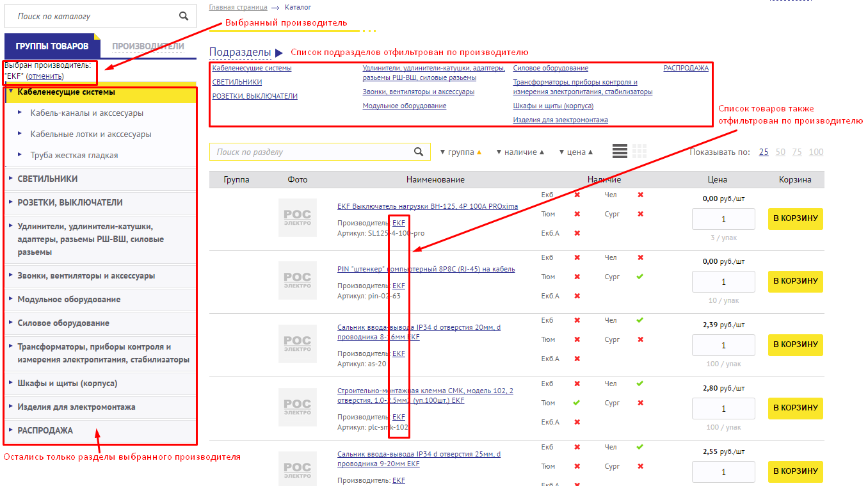Click Главная страница breadcrumb link
This screenshot has height=486, width=868.
point(237,7)
